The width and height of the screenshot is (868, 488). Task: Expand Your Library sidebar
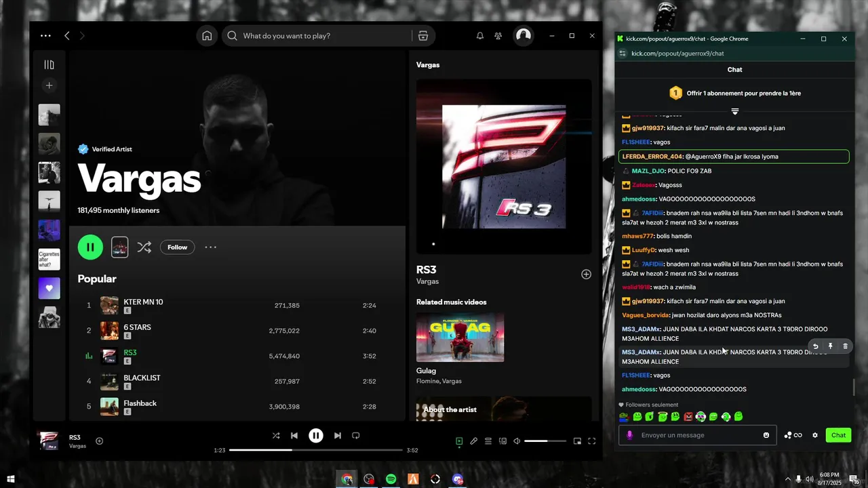(49, 65)
